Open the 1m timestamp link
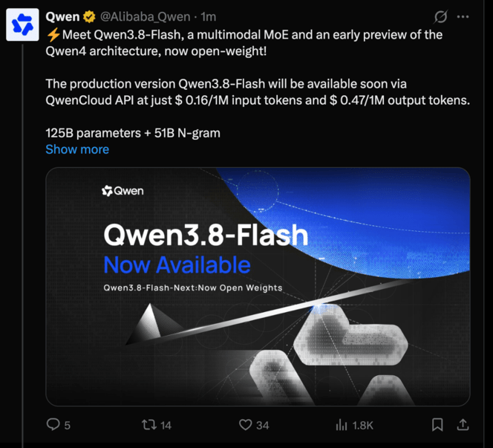The width and height of the screenshot is (493, 448). (209, 16)
